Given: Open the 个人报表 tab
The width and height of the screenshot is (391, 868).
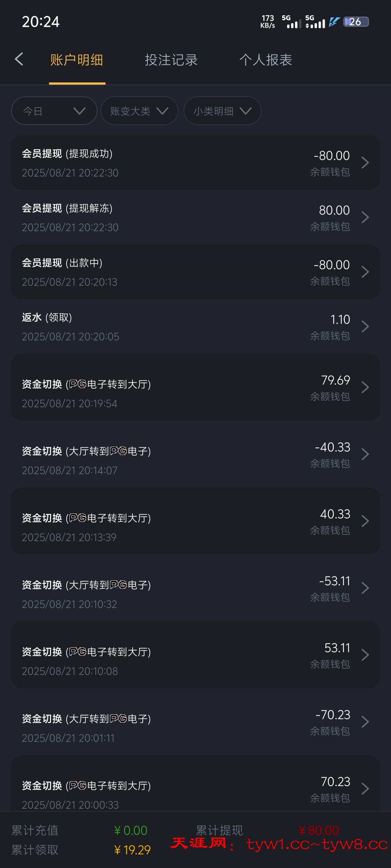Looking at the screenshot, I should (x=266, y=60).
